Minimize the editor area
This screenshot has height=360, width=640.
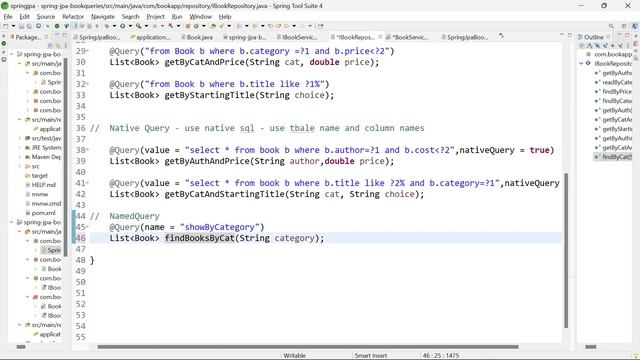(562, 35)
